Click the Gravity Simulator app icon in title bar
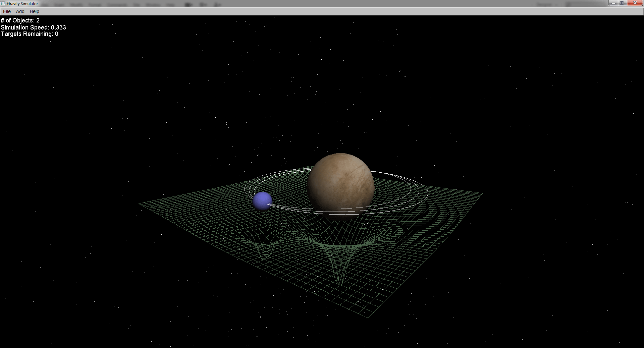The height and width of the screenshot is (348, 644). [x=3, y=4]
